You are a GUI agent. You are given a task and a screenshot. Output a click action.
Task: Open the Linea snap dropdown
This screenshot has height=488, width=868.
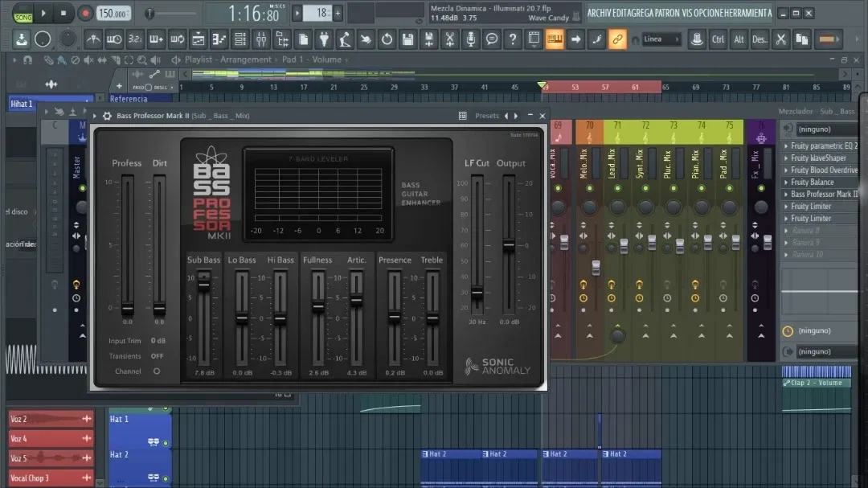point(661,39)
